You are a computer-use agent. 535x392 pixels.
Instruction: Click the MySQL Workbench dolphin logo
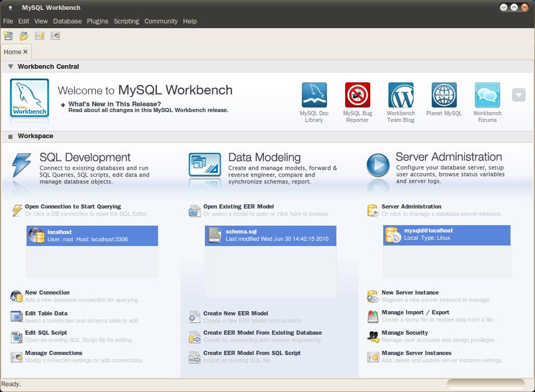[29, 98]
